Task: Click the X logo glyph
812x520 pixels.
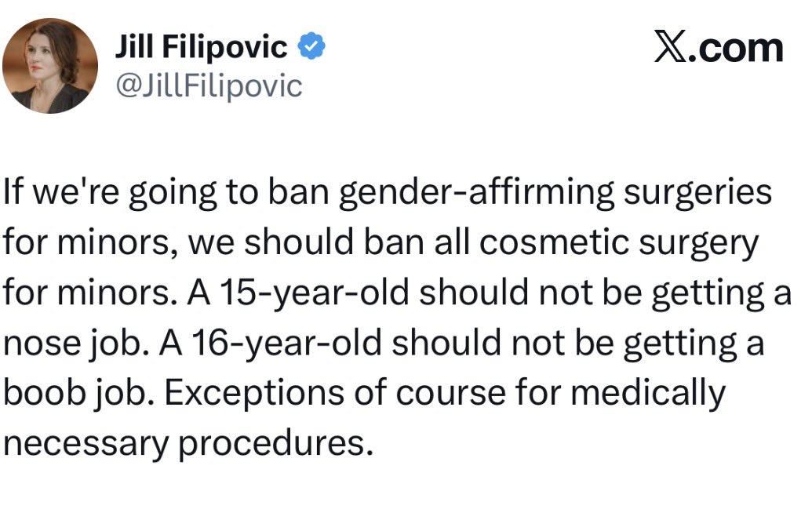Action: (x=668, y=48)
